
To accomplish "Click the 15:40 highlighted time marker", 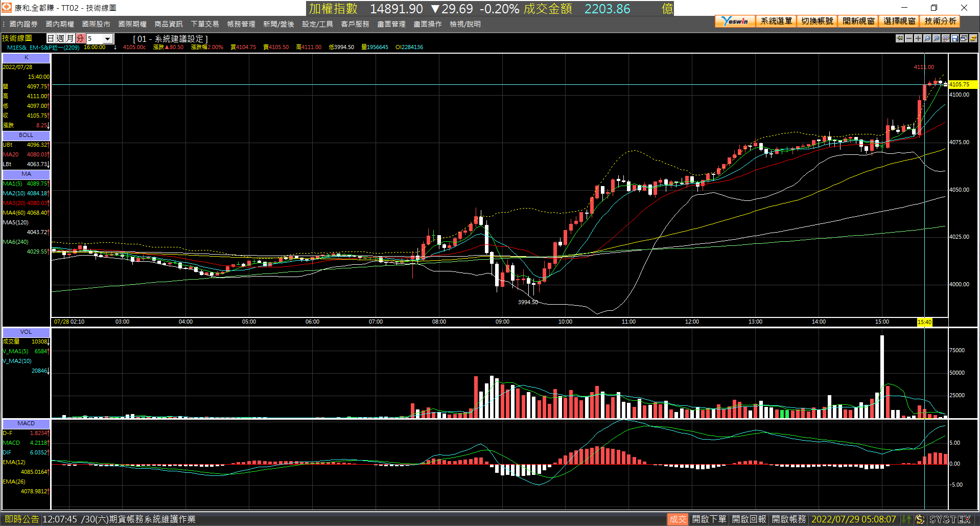I will (x=924, y=322).
